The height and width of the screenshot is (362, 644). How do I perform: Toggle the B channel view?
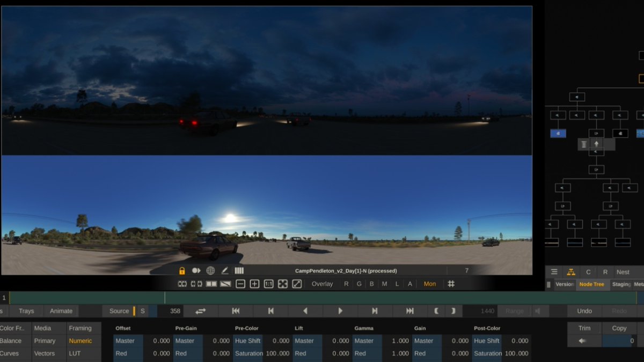pyautogui.click(x=372, y=284)
